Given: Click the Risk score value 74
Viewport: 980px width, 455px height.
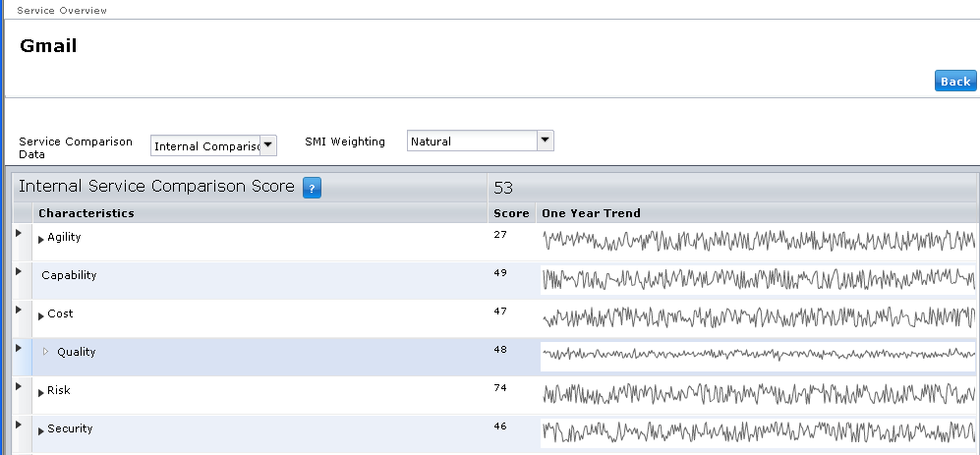Looking at the screenshot, I should coord(500,389).
